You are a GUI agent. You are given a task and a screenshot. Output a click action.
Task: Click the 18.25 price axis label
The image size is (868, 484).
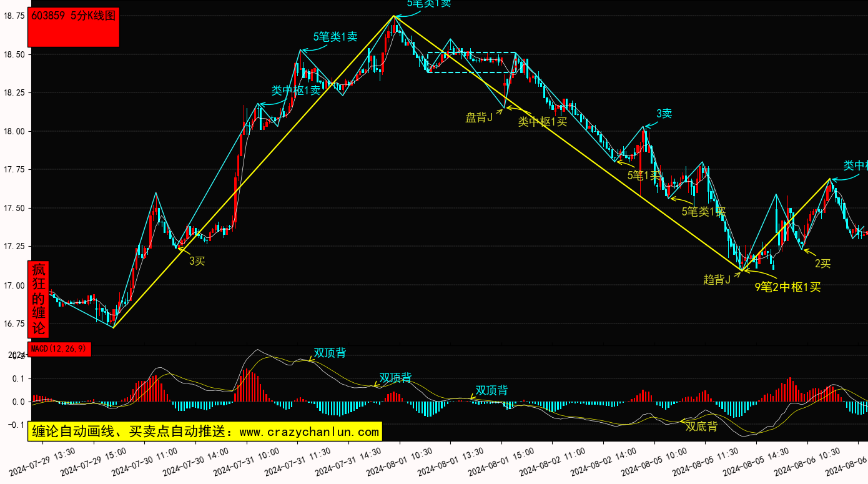[14, 92]
